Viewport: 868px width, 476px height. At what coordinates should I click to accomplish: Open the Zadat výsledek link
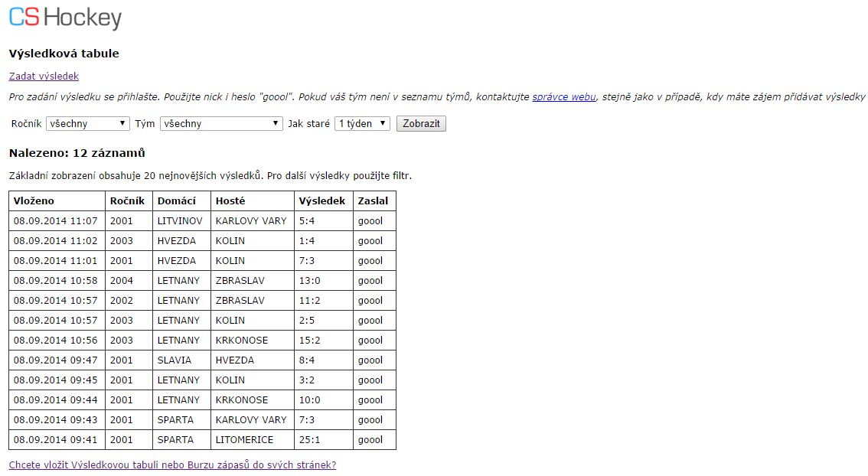(x=44, y=77)
